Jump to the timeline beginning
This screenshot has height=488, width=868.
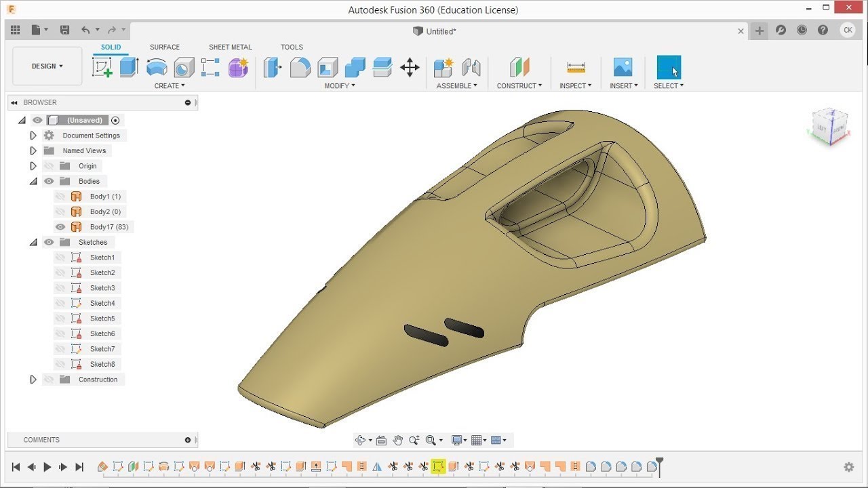(16, 467)
